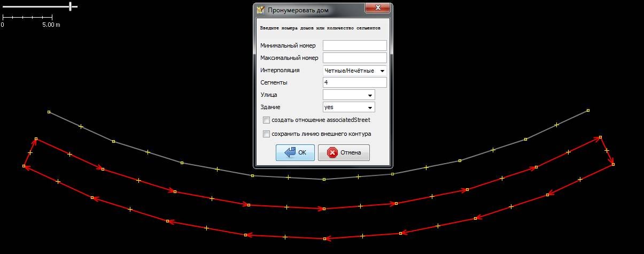This screenshot has height=254, width=644.
Task: Enable создать отношение associatedStreet checkbox
Action: (267, 120)
